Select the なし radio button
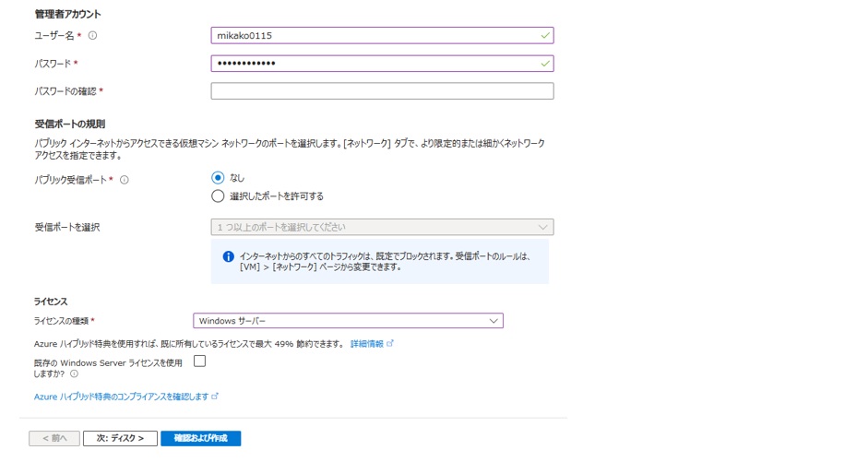This screenshot has height=462, width=868. 218,178
